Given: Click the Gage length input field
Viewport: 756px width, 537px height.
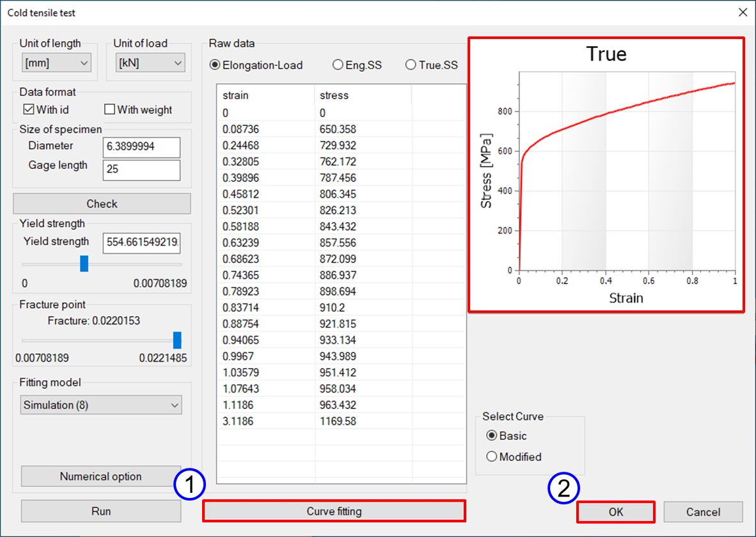Looking at the screenshot, I should pyautogui.click(x=141, y=170).
